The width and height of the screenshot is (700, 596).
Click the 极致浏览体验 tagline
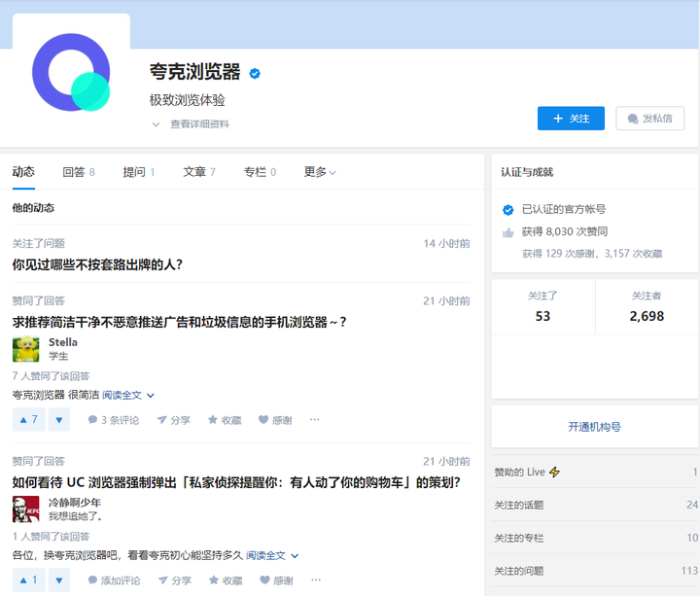[187, 100]
